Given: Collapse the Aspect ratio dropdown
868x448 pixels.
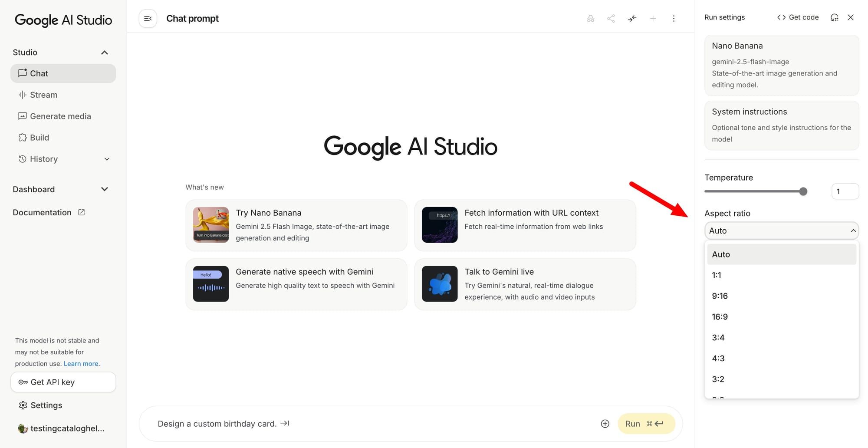Looking at the screenshot, I should point(782,231).
